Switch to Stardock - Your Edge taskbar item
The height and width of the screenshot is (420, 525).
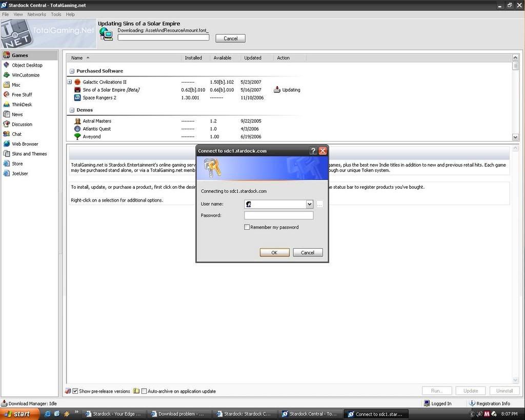(113, 414)
